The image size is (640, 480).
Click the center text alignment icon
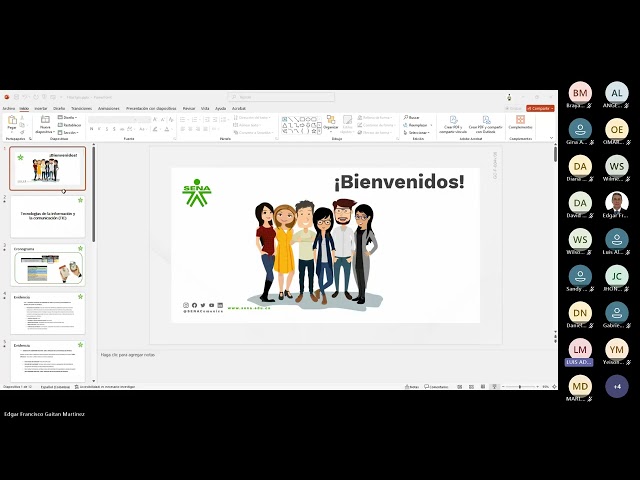[190, 129]
